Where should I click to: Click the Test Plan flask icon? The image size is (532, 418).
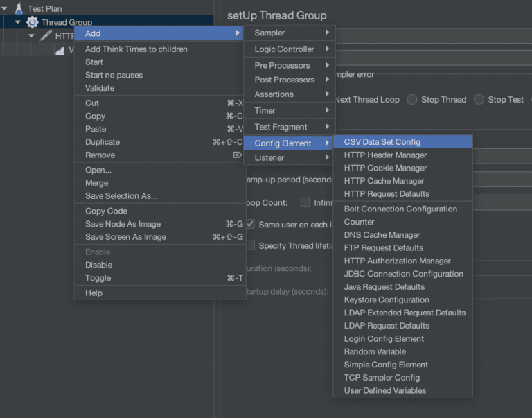pyautogui.click(x=19, y=9)
